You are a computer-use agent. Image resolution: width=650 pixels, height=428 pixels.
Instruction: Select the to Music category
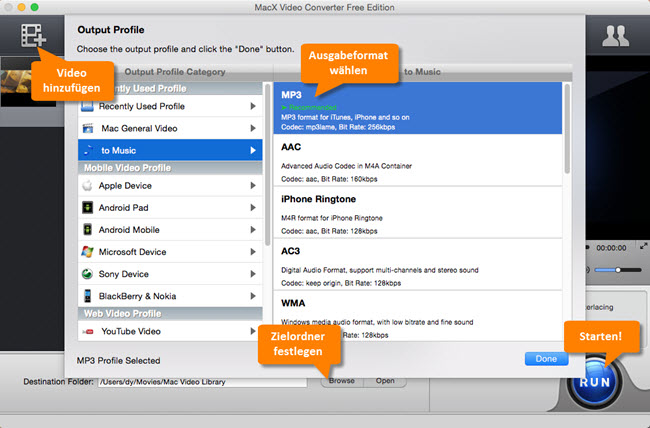pos(170,150)
